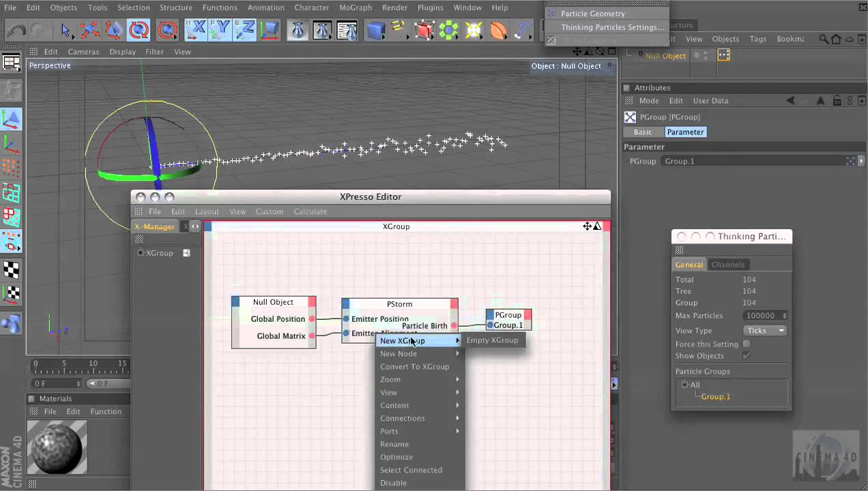Open the MoGraph menu

[356, 8]
